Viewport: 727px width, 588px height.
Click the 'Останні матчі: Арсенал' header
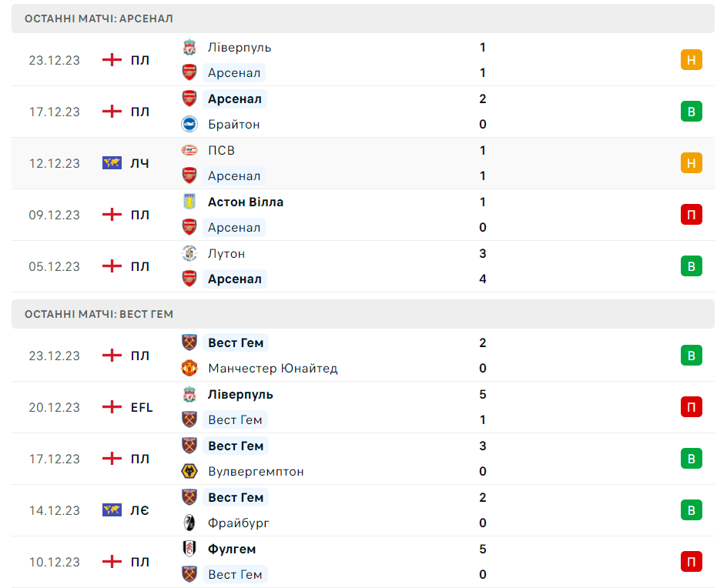point(99,18)
